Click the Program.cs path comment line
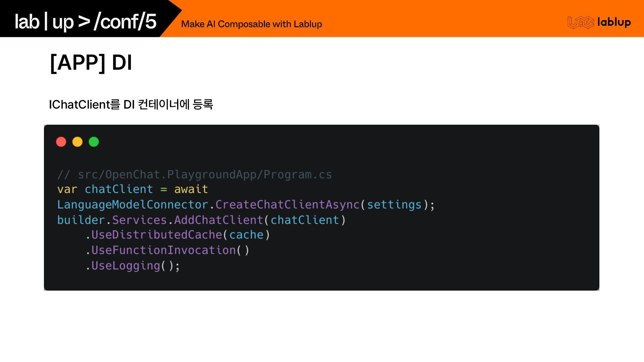Viewport: 644px width, 362px height. 195,175
